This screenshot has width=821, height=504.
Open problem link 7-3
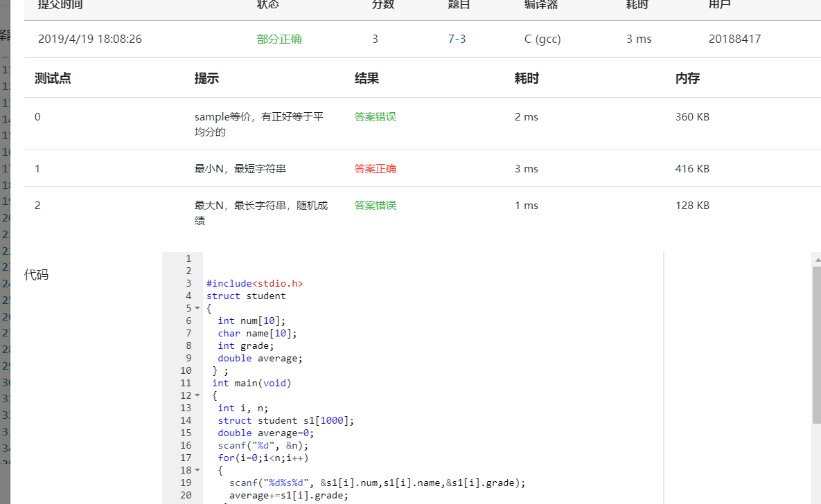[x=457, y=39]
